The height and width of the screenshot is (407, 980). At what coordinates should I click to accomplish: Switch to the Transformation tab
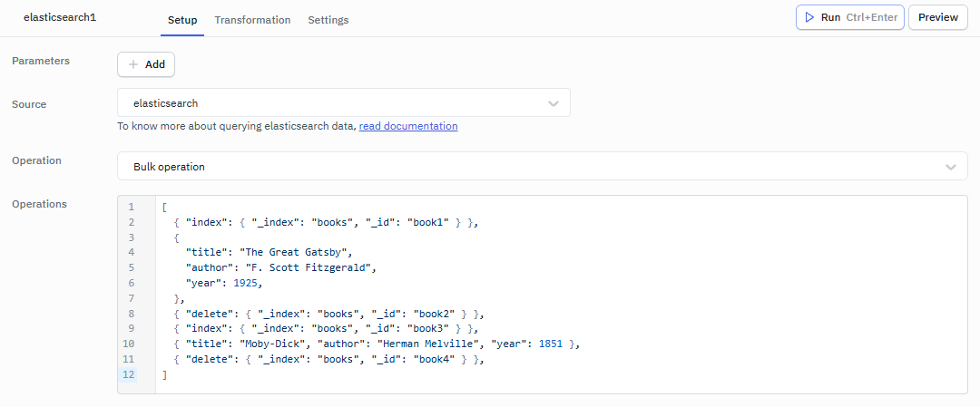click(x=252, y=20)
